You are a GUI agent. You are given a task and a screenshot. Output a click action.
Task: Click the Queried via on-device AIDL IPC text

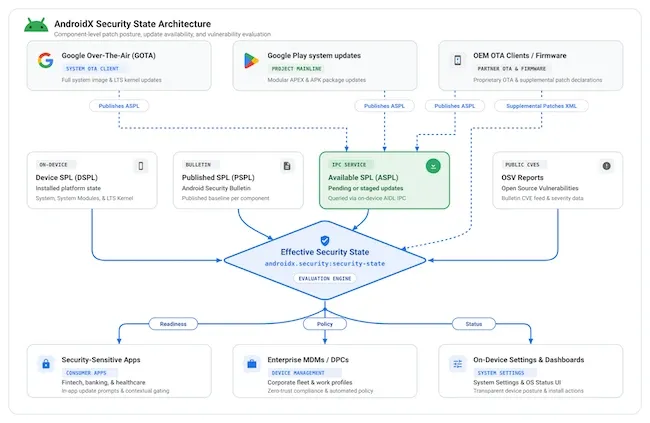point(367,198)
